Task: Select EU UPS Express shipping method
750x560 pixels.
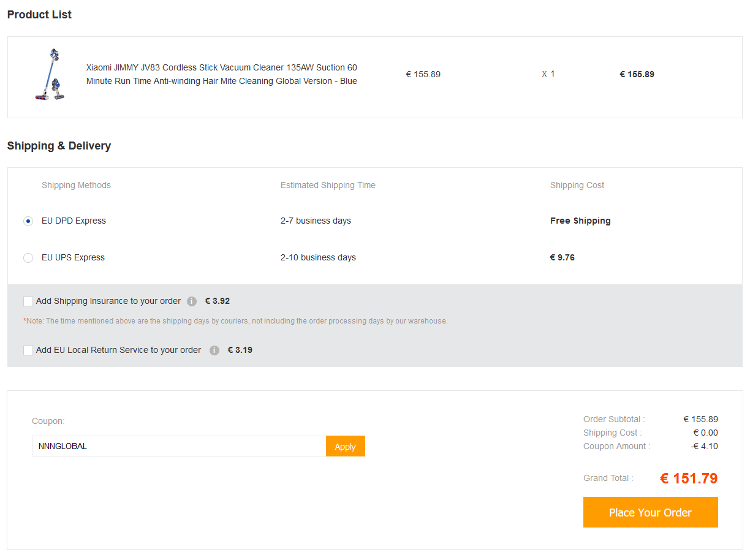Action: (x=28, y=258)
